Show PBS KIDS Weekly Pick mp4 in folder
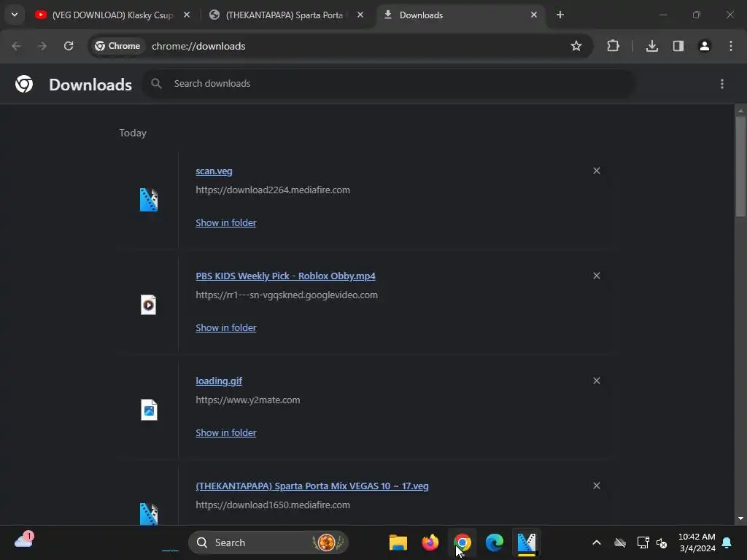 pos(226,327)
